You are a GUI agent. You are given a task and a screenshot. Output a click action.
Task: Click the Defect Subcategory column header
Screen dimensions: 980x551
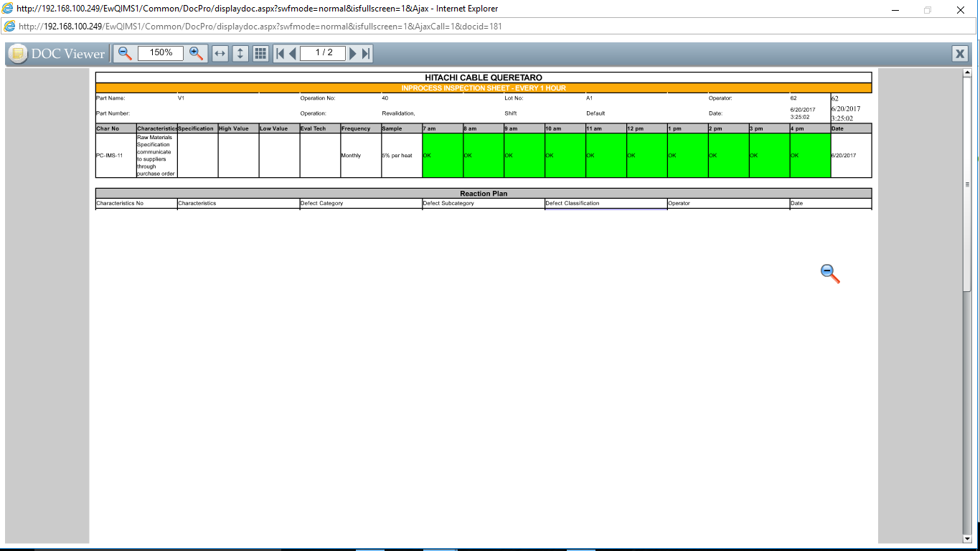tap(484, 203)
